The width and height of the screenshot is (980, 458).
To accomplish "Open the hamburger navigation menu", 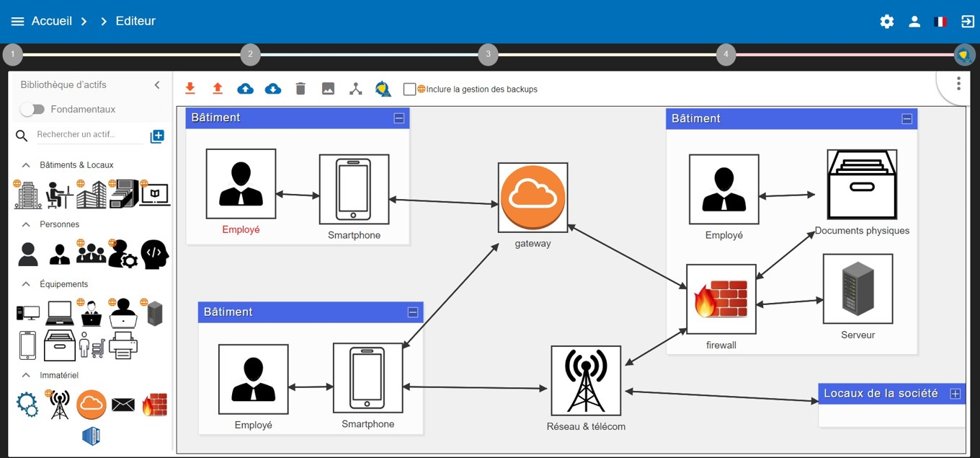I will pos(17,22).
